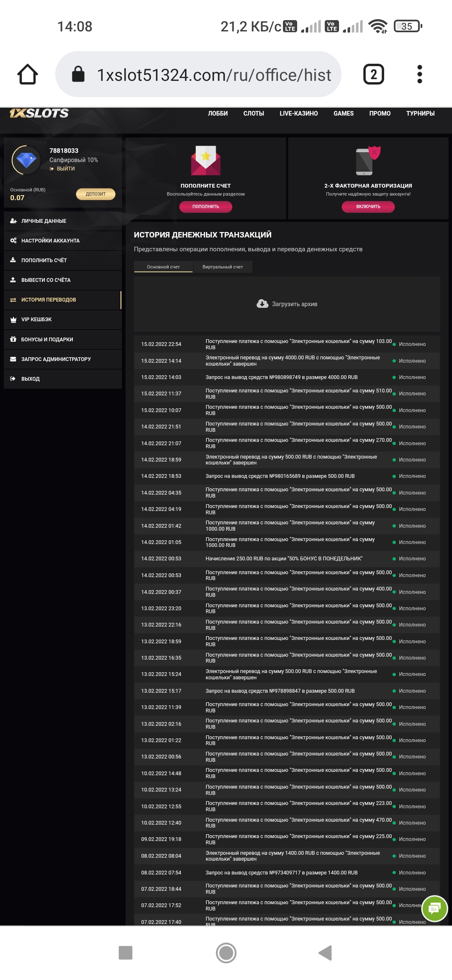Click the download icon beside Пополнить счёт
This screenshot has width=452, height=980.
(x=13, y=260)
